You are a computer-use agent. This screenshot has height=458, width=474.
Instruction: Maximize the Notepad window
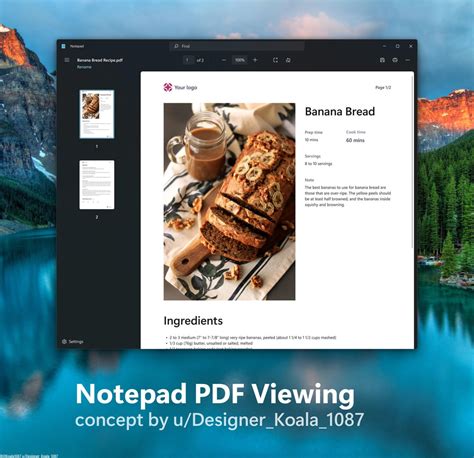pyautogui.click(x=397, y=46)
